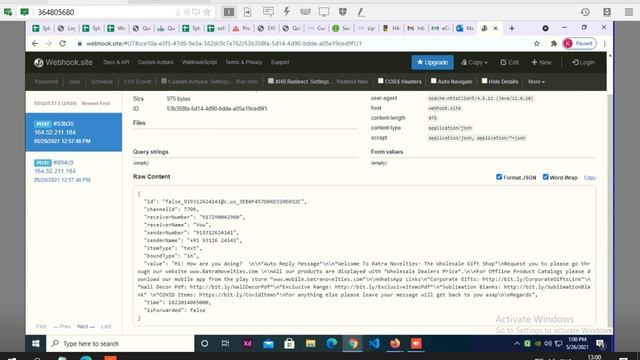Click the Windows taskbar search box
This screenshot has height=360, width=640.
point(120,343)
